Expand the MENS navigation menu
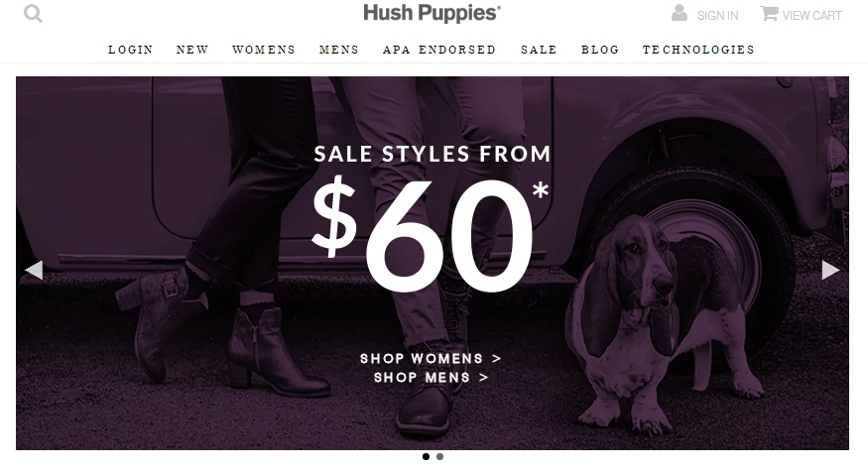 click(339, 50)
